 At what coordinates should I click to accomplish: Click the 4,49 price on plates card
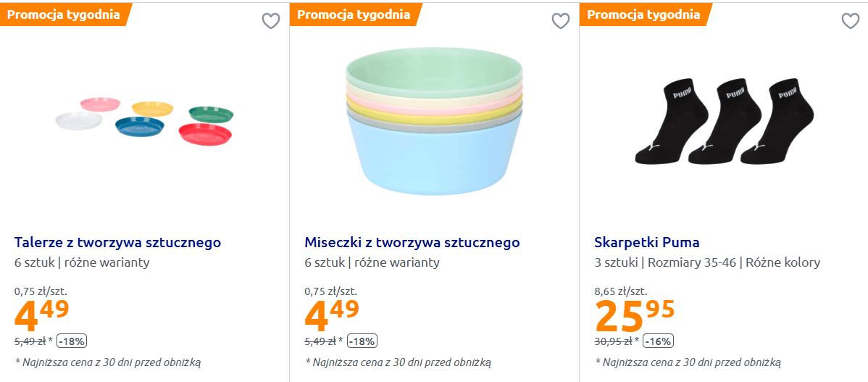(x=42, y=314)
